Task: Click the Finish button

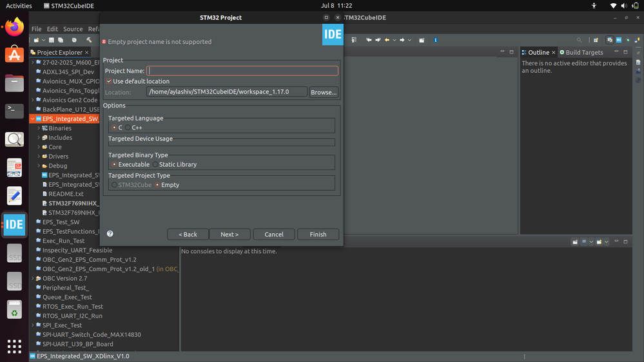Action: pos(318,234)
